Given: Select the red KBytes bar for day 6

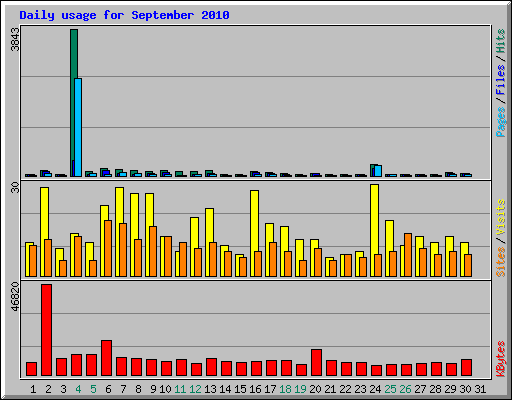Looking at the screenshot, I should click(x=106, y=358).
